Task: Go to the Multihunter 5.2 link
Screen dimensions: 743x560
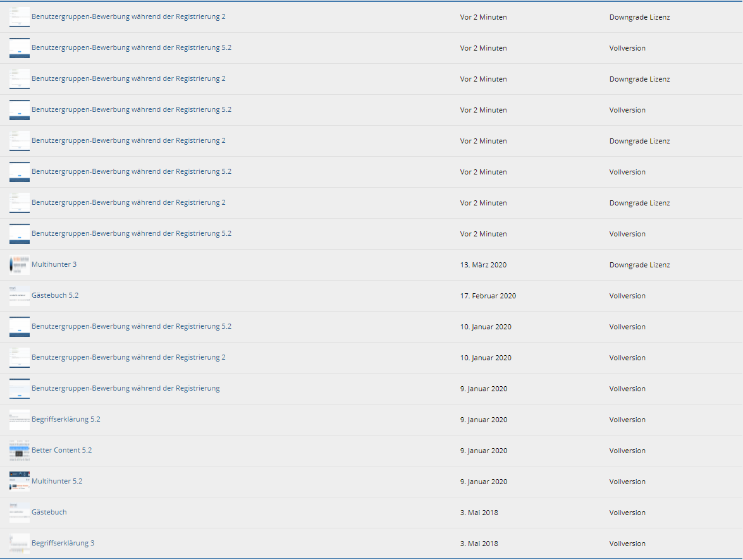Action: pos(57,481)
